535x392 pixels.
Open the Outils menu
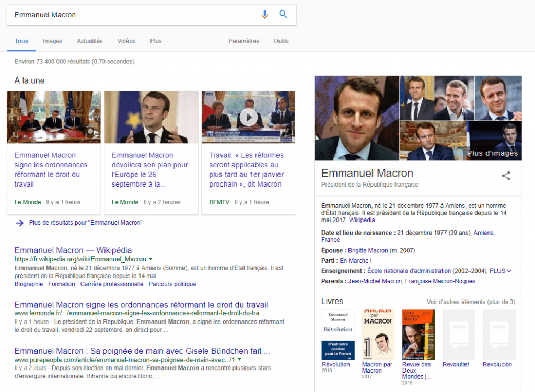(x=281, y=41)
